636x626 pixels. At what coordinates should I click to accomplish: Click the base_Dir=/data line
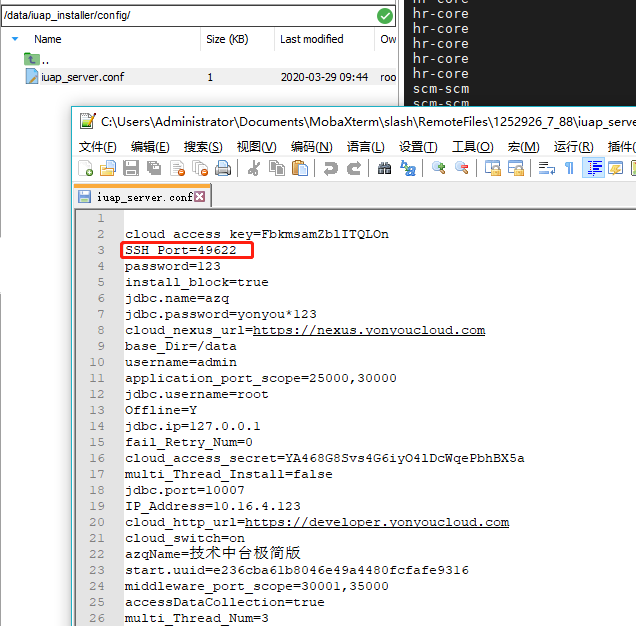tap(180, 346)
